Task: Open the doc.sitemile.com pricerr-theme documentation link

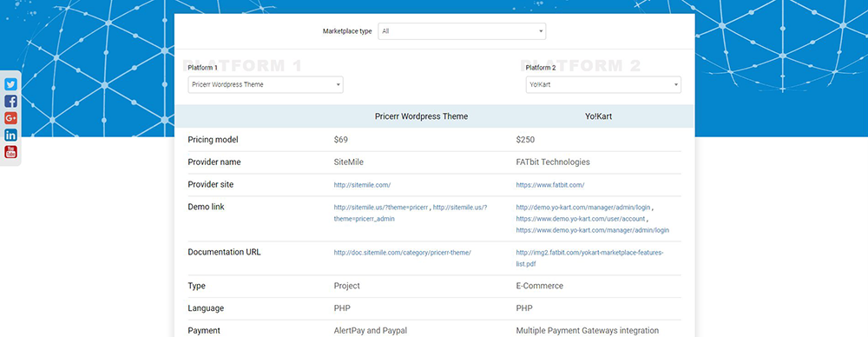Action: [x=403, y=253]
